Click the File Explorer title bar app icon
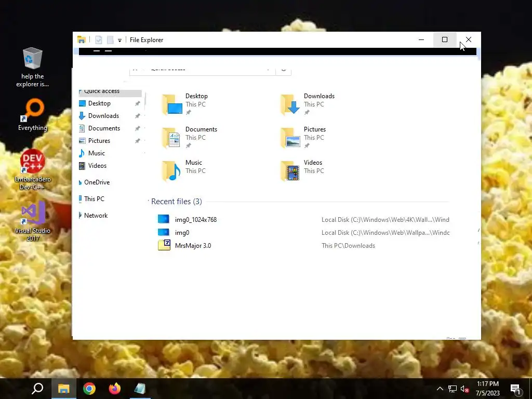 click(82, 39)
